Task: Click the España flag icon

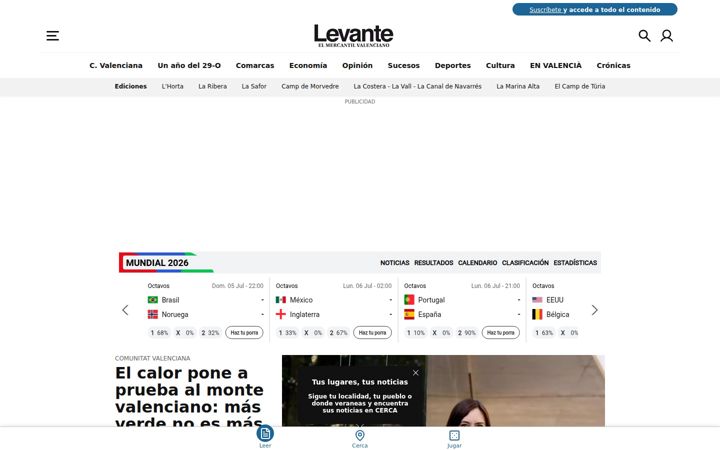Action: 409,315
